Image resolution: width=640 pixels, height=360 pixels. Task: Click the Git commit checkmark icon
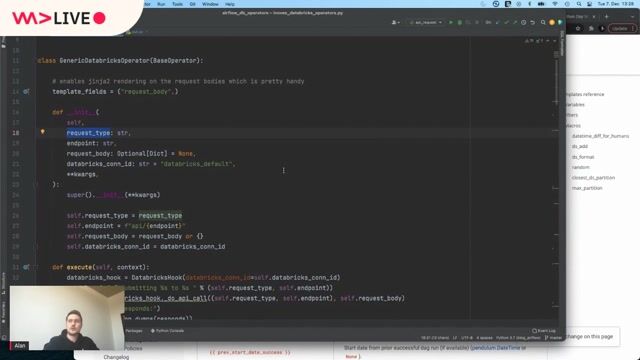[x=506, y=22]
